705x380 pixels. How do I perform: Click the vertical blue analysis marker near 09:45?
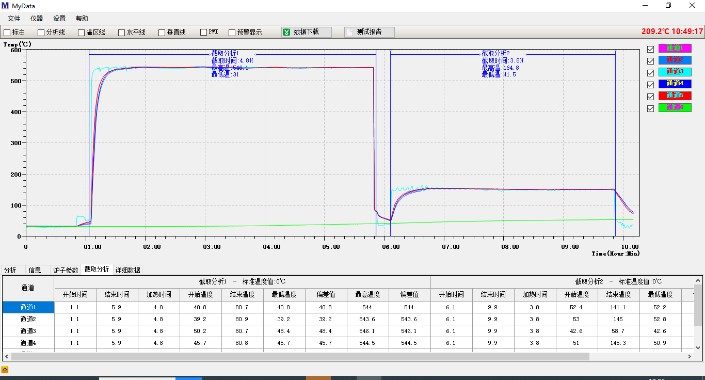click(x=616, y=144)
